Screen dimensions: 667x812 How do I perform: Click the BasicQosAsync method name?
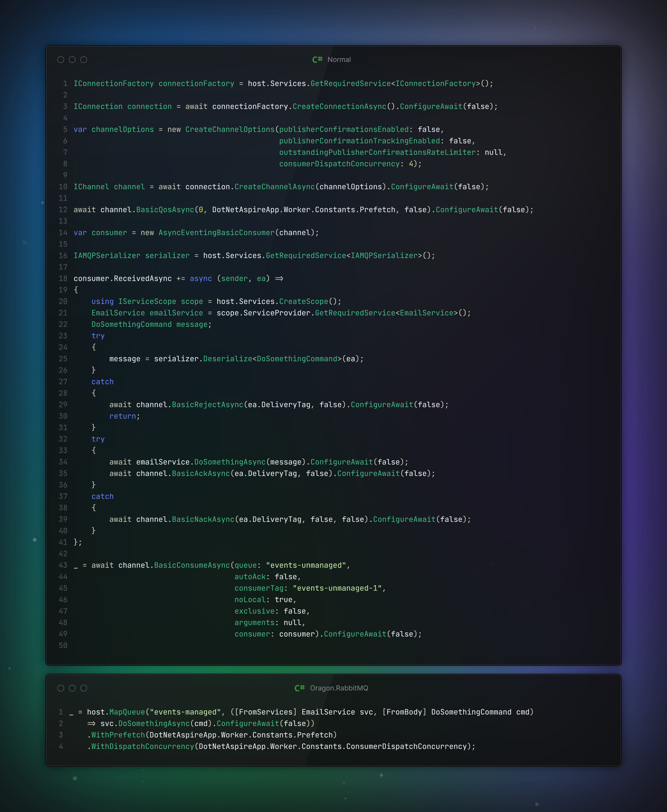click(x=165, y=210)
